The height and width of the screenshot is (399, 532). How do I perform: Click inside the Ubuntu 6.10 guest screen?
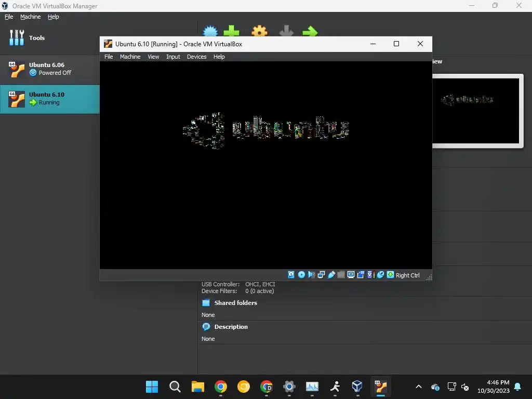[265, 165]
